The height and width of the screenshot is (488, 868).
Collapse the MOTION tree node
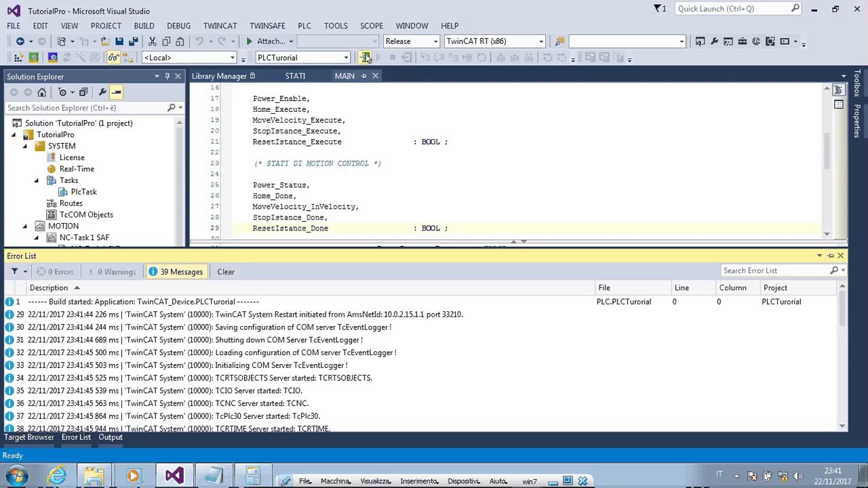pos(25,226)
